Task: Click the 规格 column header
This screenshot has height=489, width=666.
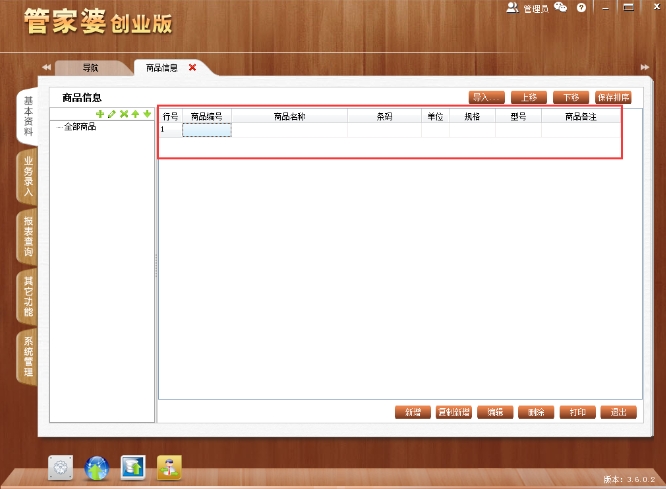Action: pos(472,116)
